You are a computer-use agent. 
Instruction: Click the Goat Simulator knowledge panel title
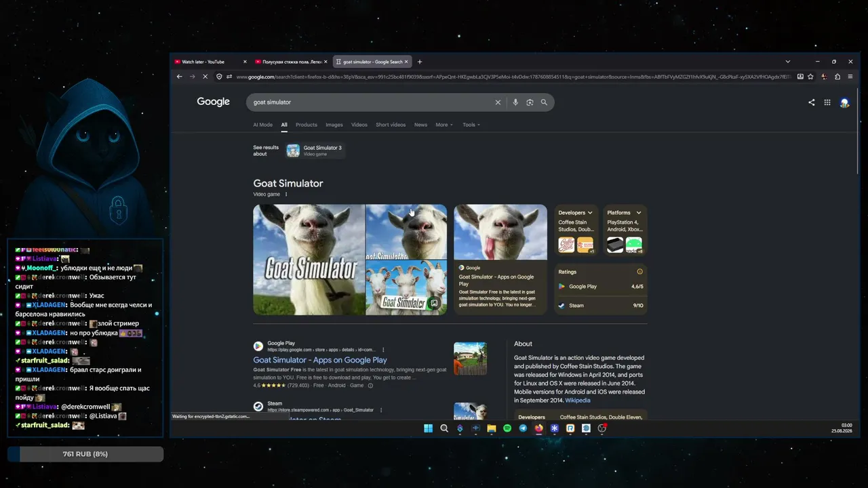pyautogui.click(x=288, y=184)
